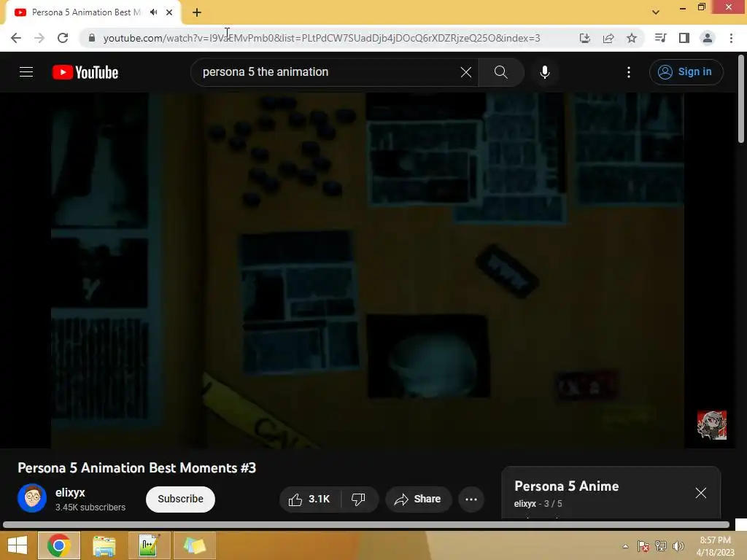Viewport: 747px width, 560px height.
Task: Open a new browser tab
Action: pyautogui.click(x=197, y=12)
